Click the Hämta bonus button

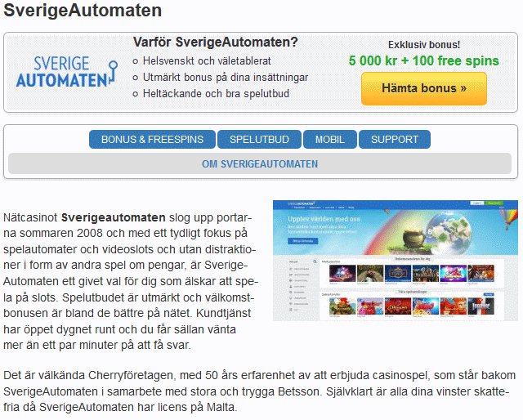[423, 88]
